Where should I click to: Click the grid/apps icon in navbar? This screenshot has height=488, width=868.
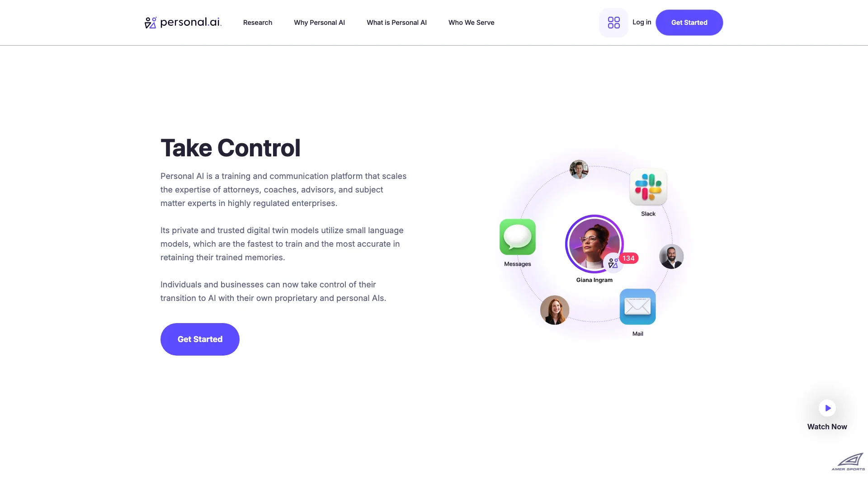tap(613, 23)
